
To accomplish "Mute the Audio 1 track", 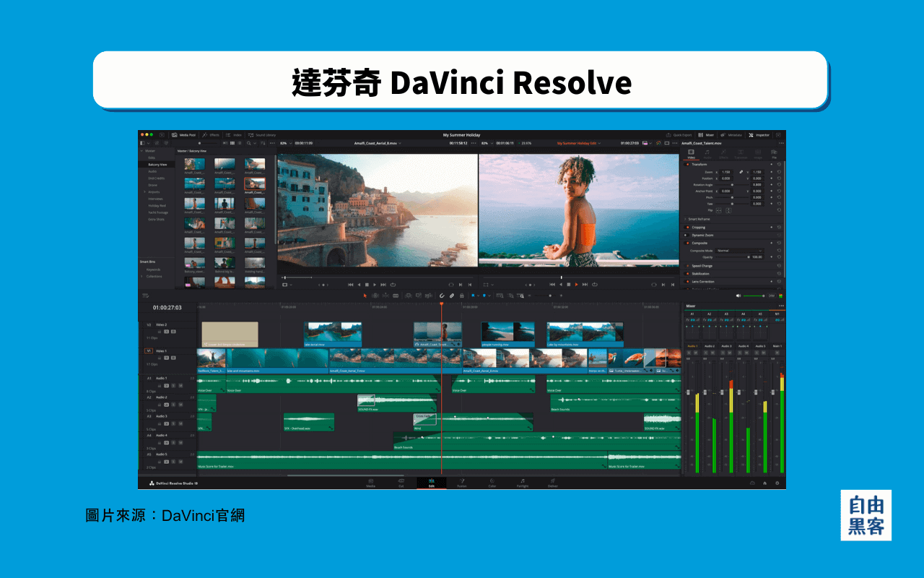I will point(180,385).
